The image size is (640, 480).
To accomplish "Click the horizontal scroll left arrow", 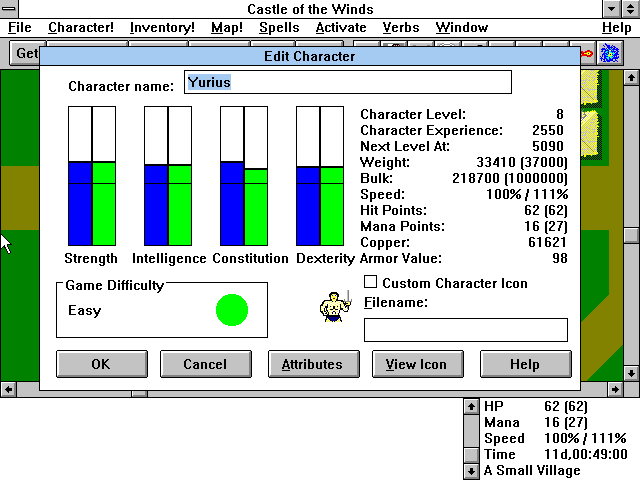I will pos(8,389).
